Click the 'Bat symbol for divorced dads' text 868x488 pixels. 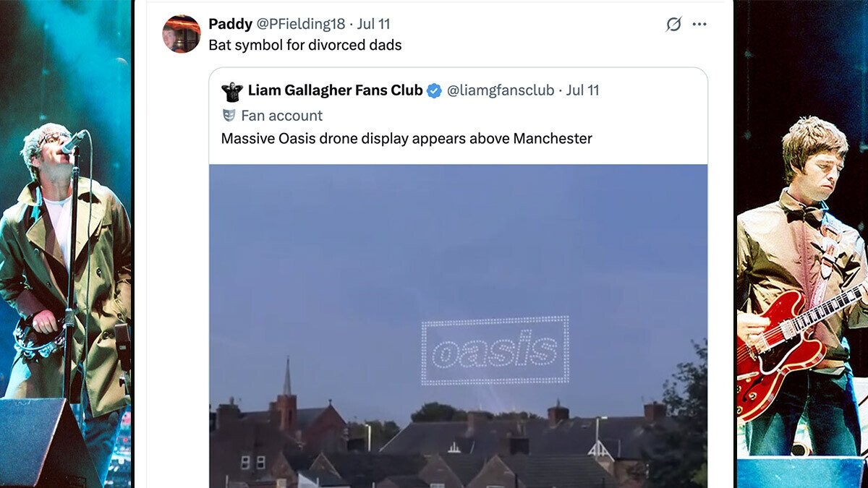point(305,45)
